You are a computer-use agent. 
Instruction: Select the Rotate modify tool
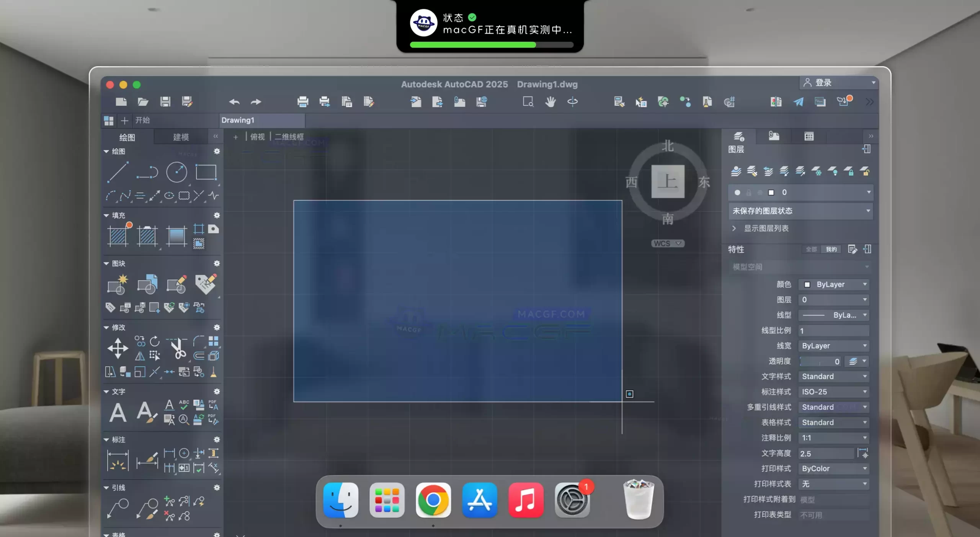point(155,342)
